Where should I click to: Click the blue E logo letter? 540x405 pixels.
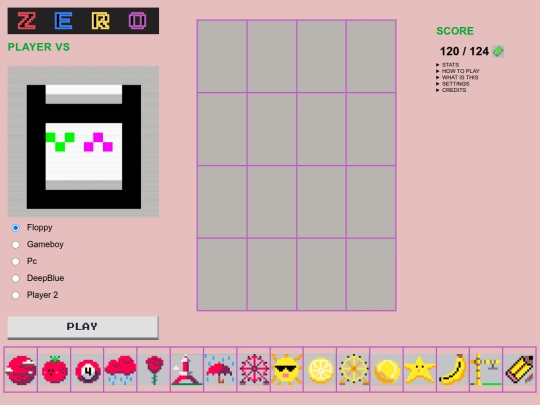(x=63, y=21)
